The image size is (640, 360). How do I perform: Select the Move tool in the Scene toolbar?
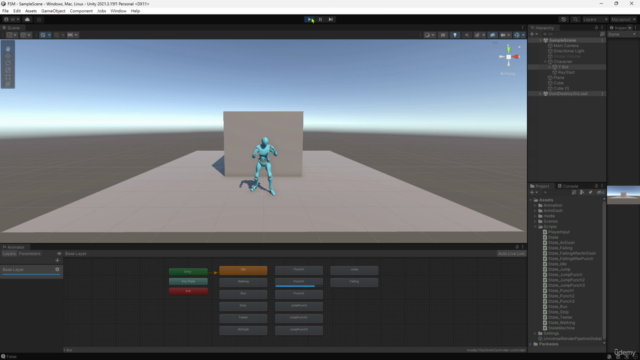pos(8,56)
